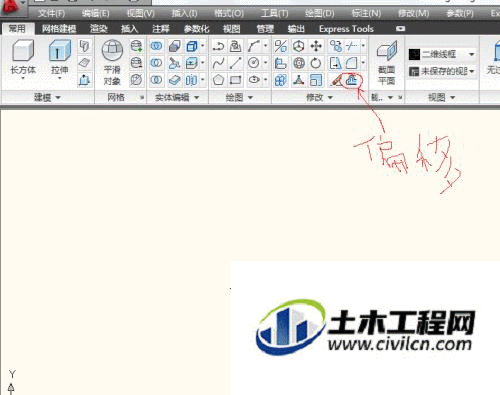
Task: Click the Polygon draw tool
Action: click(x=218, y=80)
